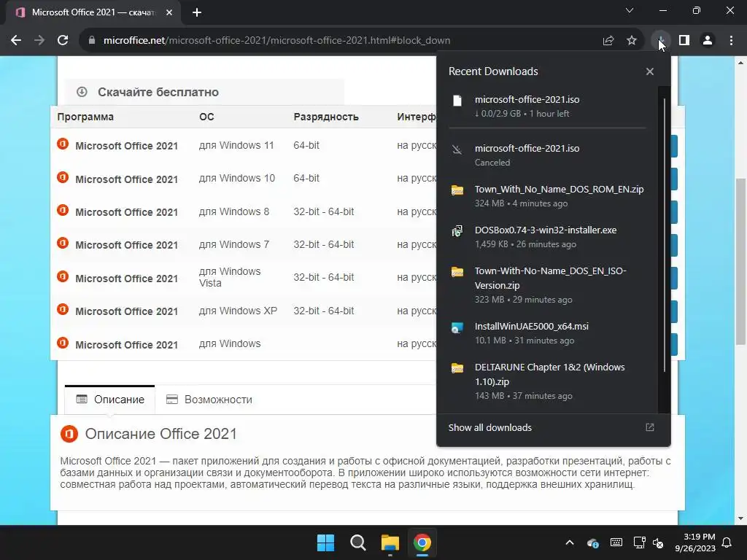Click the downloads list scrollbar
This screenshot has width=747, height=560.
click(664, 235)
